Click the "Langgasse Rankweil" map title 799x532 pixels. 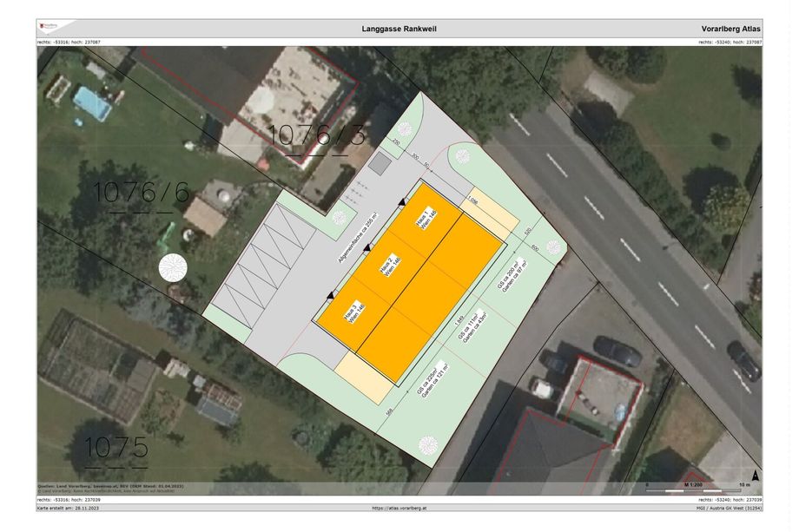coord(399,30)
